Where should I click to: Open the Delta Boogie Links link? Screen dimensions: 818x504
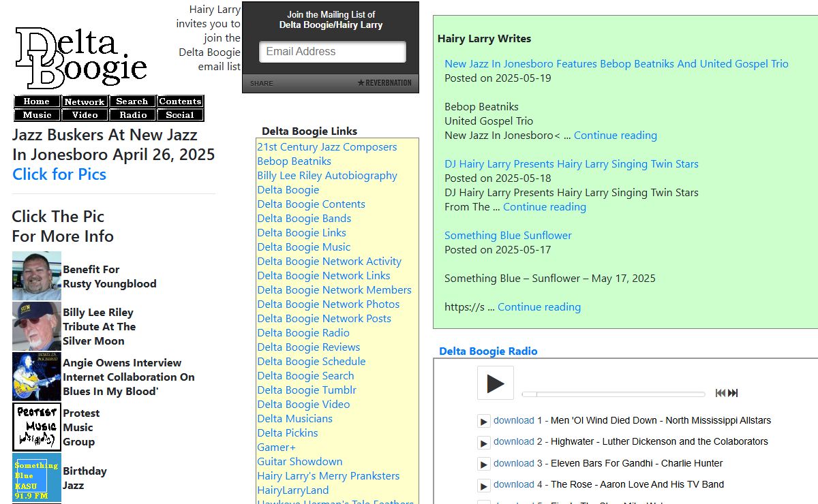[301, 233]
